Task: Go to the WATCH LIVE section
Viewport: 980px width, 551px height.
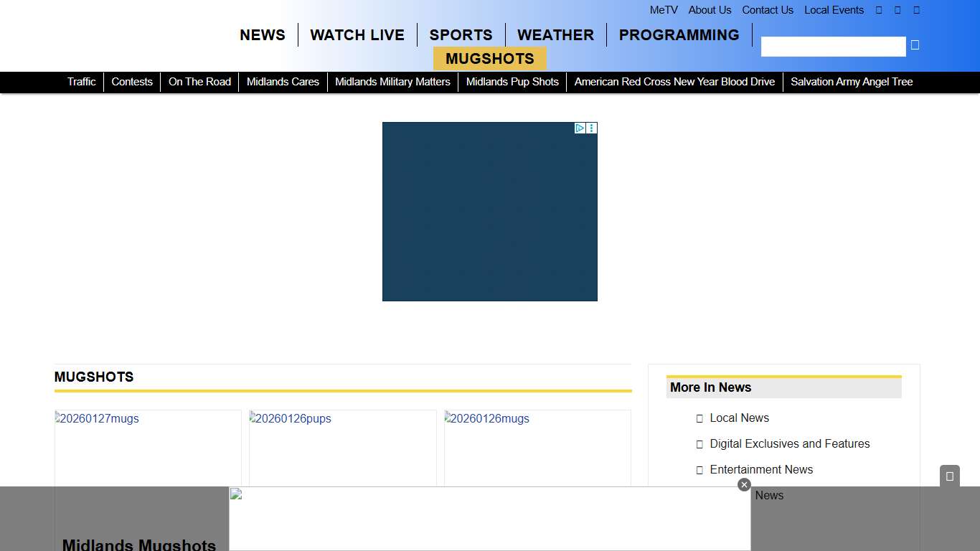Action: 357,35
